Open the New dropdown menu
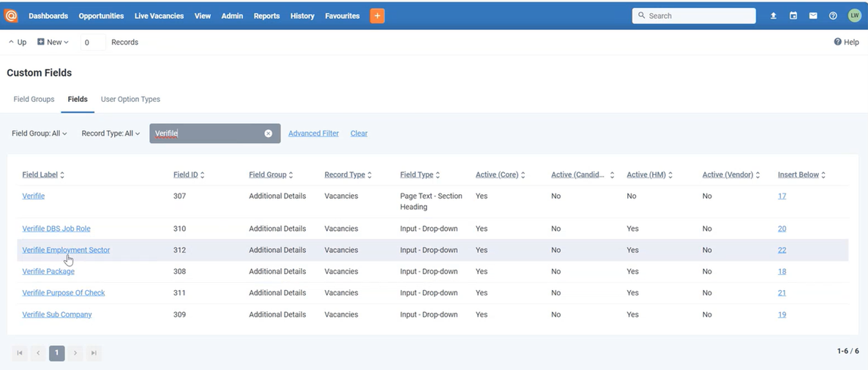Image resolution: width=868 pixels, height=370 pixels. coord(53,42)
